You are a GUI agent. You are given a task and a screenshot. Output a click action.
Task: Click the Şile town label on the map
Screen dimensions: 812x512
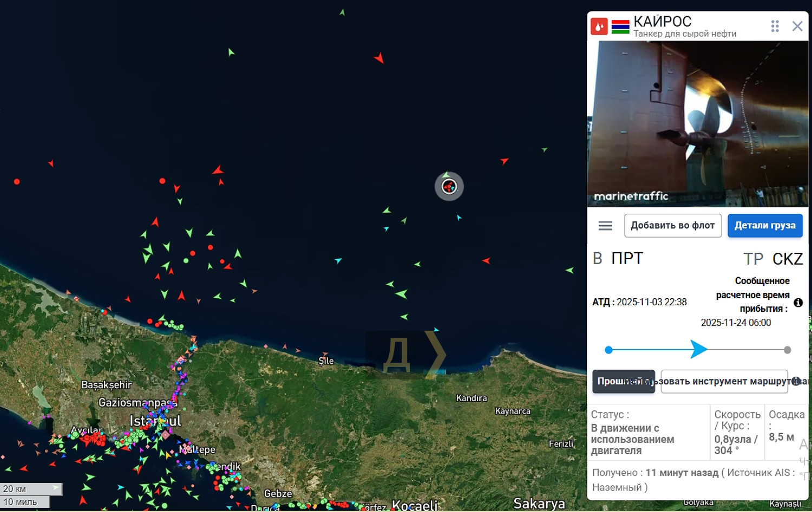click(x=326, y=361)
